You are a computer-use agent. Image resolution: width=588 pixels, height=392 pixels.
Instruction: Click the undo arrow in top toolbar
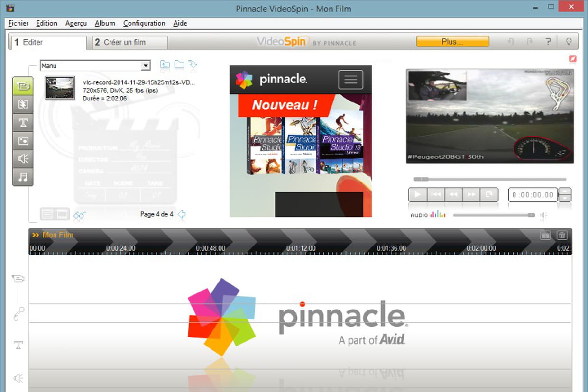tap(511, 42)
